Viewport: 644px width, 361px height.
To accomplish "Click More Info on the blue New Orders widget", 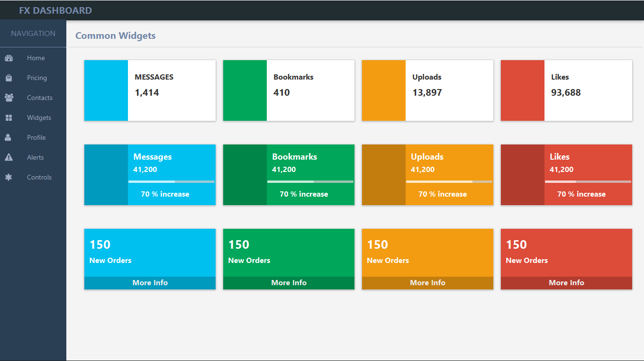I will point(150,283).
